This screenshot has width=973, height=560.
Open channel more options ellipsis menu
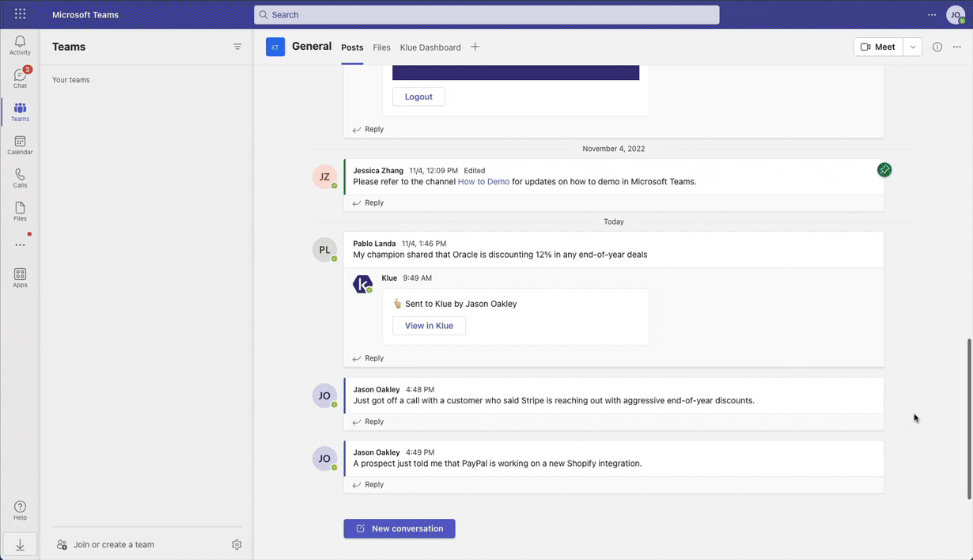tap(957, 47)
